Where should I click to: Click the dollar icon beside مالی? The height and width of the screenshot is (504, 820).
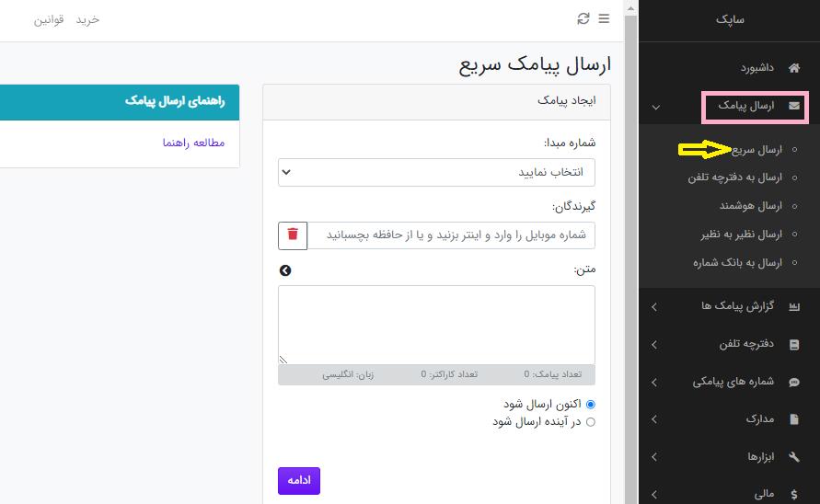coord(794,494)
